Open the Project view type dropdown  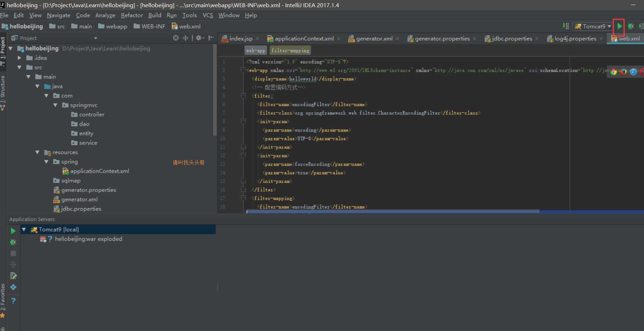pos(96,38)
